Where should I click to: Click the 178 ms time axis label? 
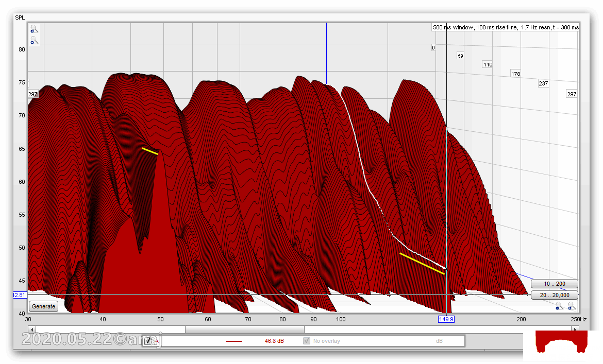click(x=516, y=74)
